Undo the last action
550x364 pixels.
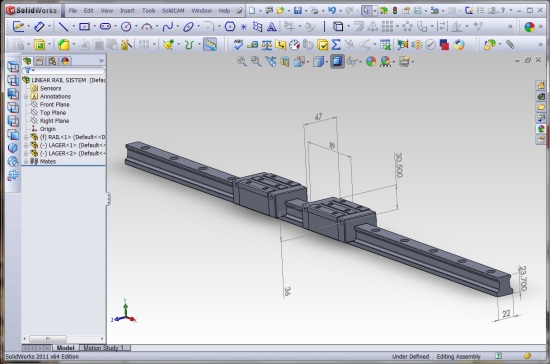332,11
